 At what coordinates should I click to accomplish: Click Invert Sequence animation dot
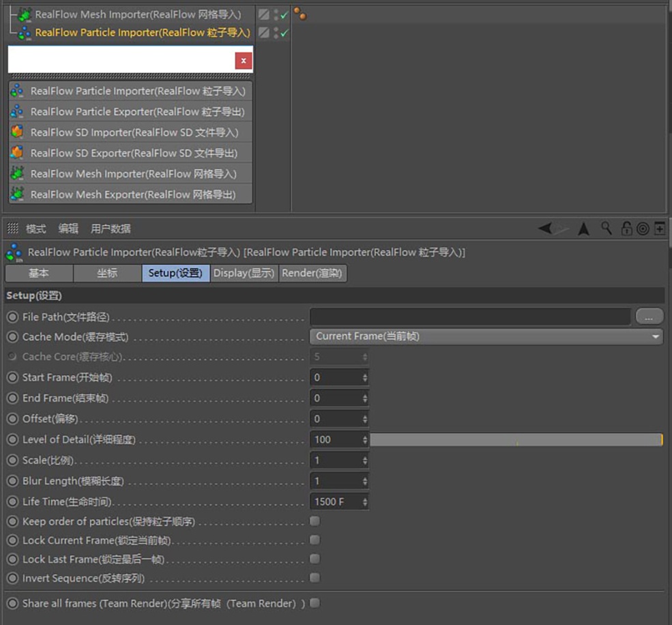[13, 579]
